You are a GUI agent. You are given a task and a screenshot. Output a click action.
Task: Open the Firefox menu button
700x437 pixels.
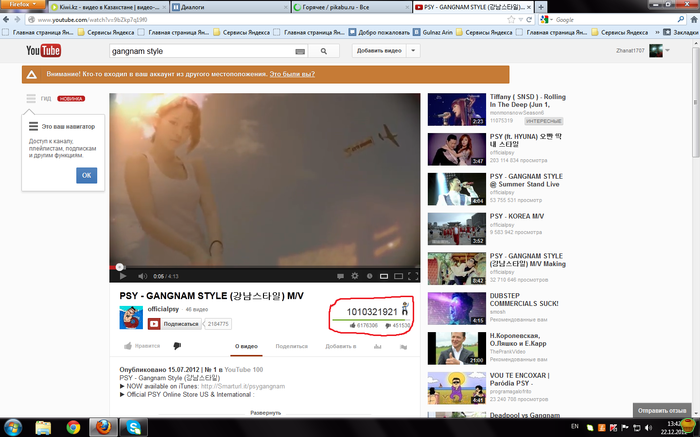pyautogui.click(x=22, y=4)
